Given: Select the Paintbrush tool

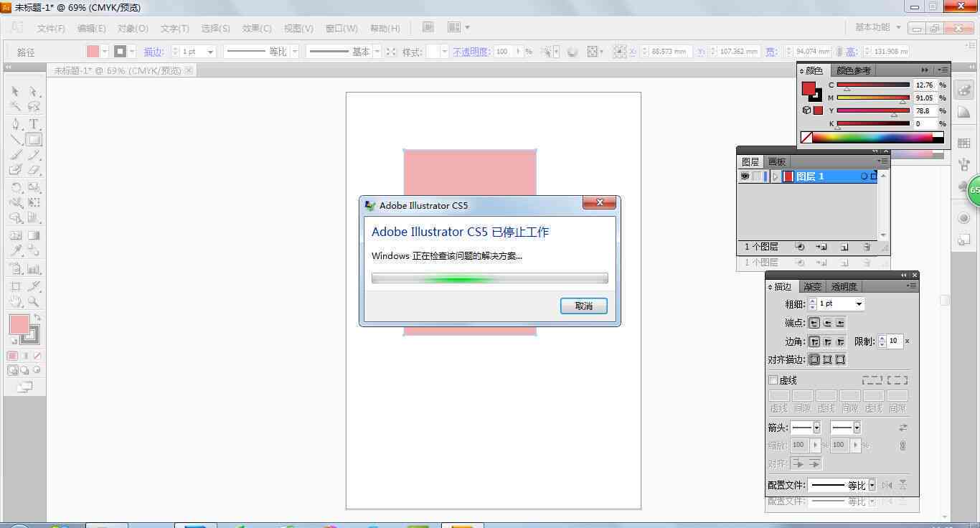Looking at the screenshot, I should (15, 155).
